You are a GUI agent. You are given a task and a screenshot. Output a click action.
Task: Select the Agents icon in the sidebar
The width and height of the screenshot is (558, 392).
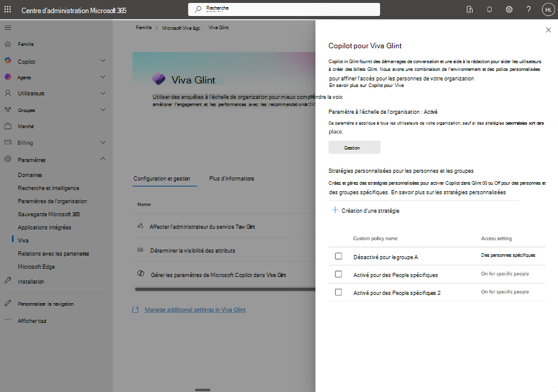click(x=8, y=77)
